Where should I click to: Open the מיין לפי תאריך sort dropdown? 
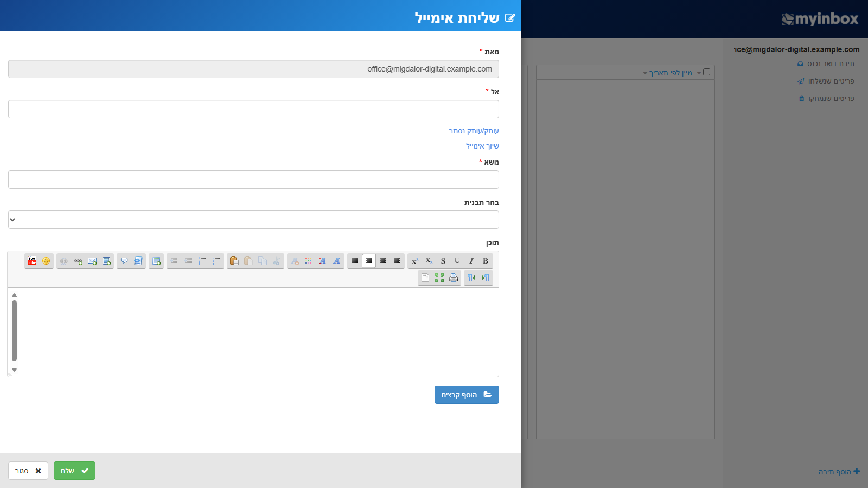[x=667, y=73]
